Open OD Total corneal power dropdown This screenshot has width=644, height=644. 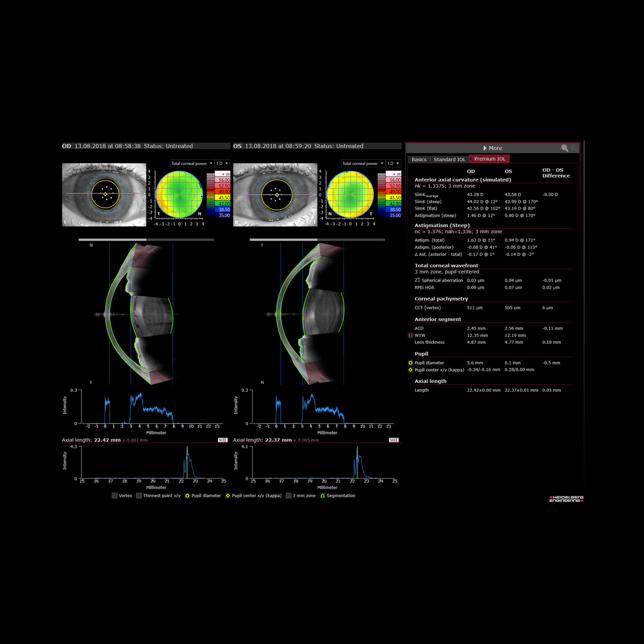[192, 163]
